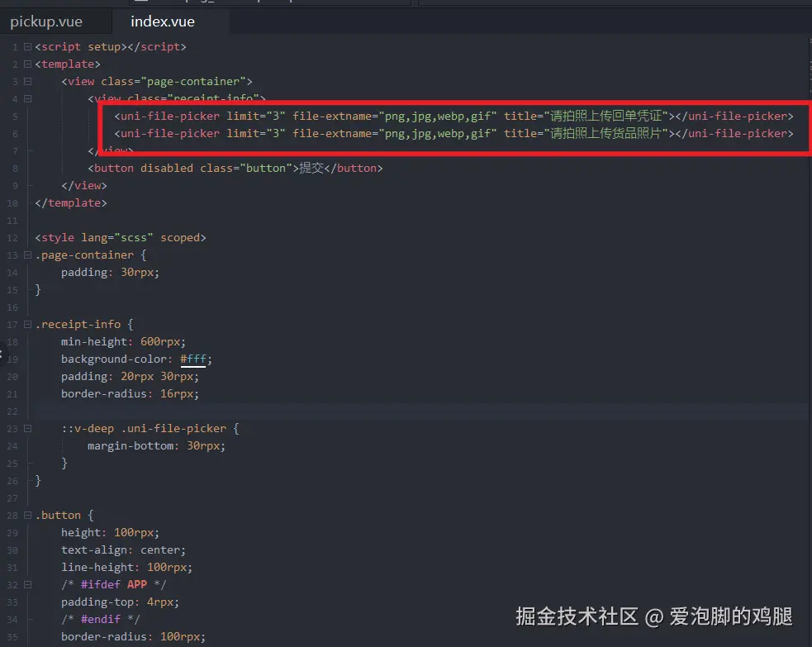
Task: Click the #fff color value
Action: (x=193, y=359)
